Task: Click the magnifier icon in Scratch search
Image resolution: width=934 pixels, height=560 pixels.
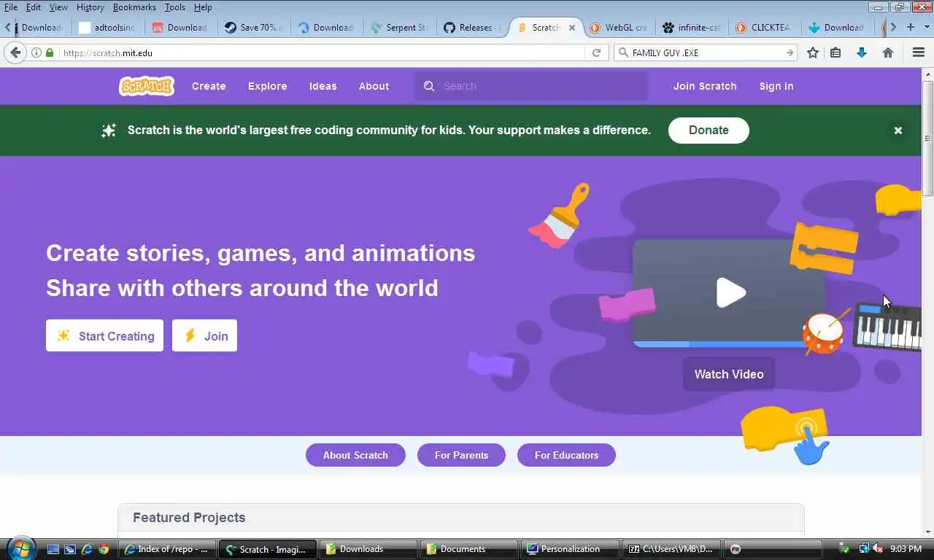Action: tap(429, 86)
